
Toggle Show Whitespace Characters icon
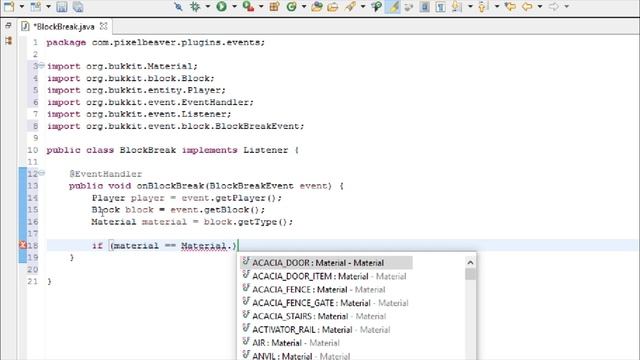[440, 7]
